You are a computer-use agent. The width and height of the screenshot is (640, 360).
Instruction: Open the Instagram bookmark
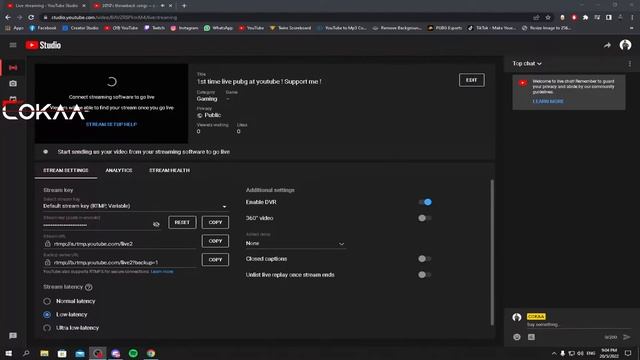click(x=184, y=28)
